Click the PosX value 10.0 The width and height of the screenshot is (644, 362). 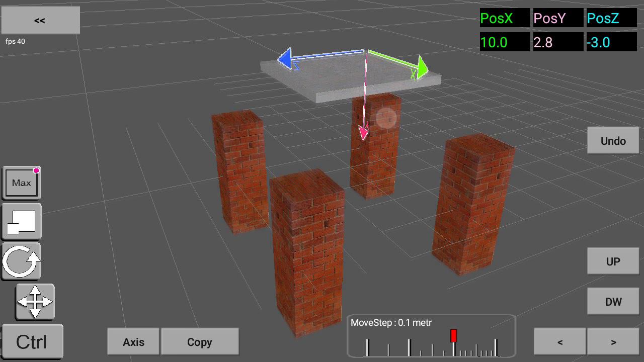pos(505,42)
